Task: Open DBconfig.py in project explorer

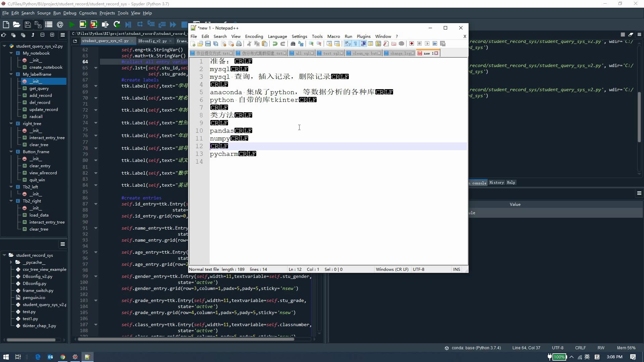Action: coord(35,284)
